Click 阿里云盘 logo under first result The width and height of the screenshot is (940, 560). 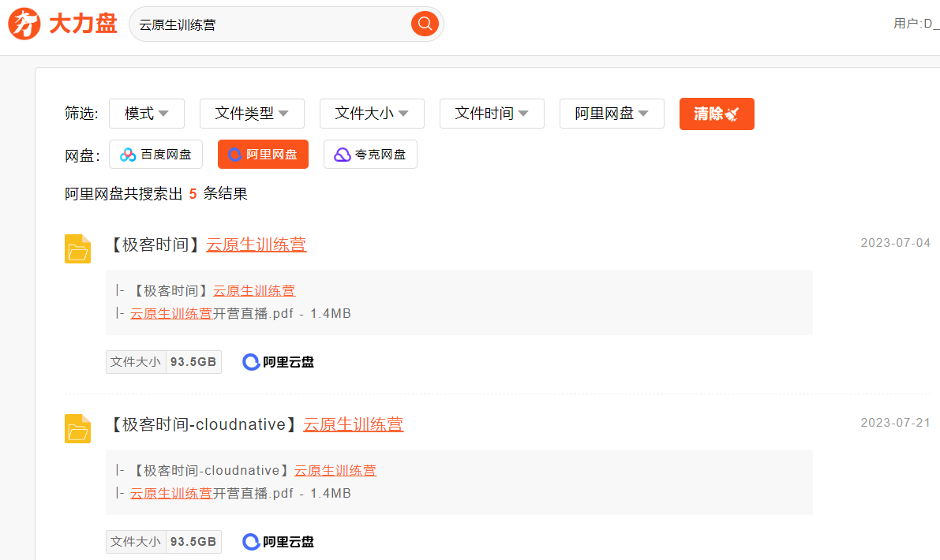tap(278, 362)
